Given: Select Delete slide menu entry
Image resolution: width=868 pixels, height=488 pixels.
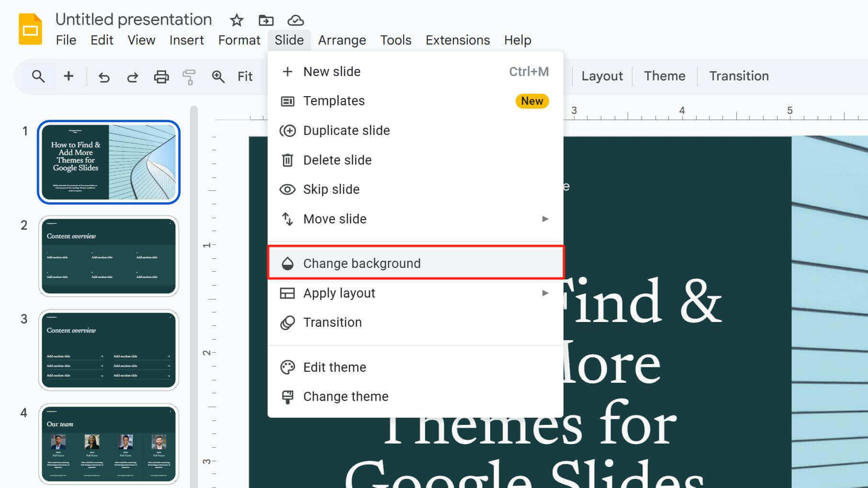Looking at the screenshot, I should pyautogui.click(x=415, y=160).
